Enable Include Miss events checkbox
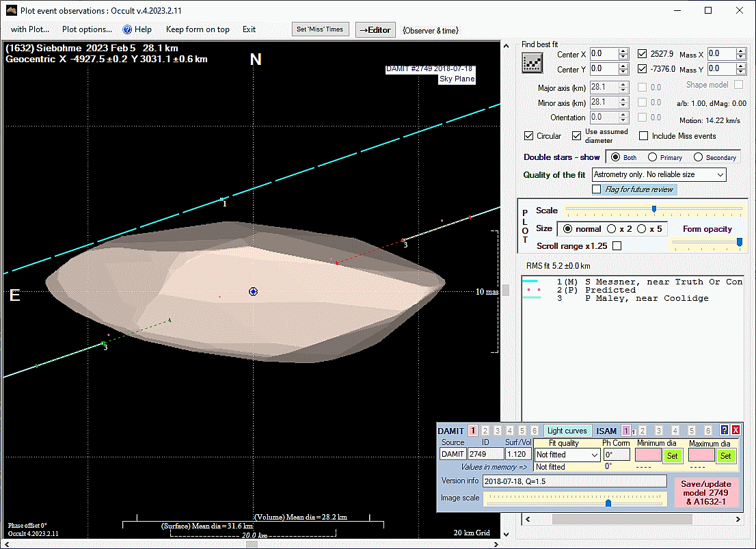The width and height of the screenshot is (756, 549). (x=643, y=136)
